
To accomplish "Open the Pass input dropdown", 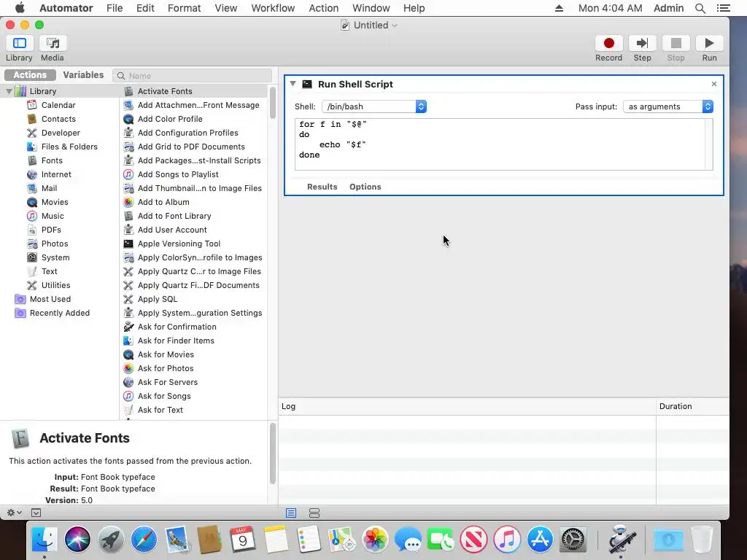I will 668,106.
